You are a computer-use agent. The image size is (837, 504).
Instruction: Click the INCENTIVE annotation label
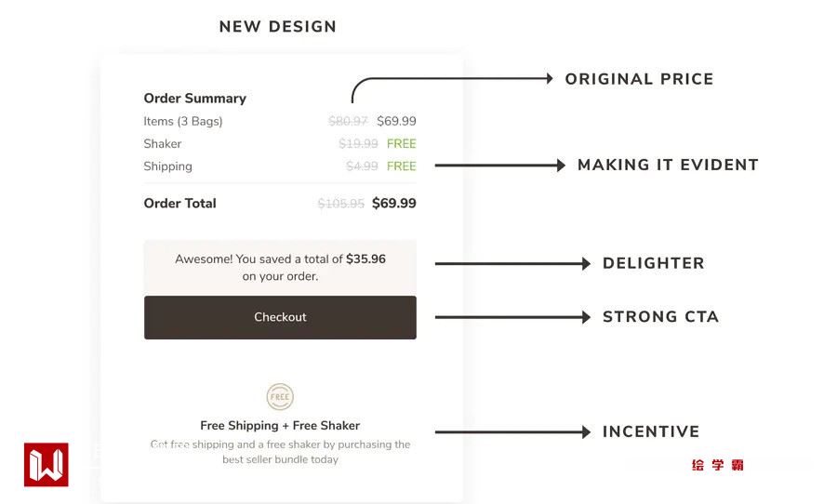(651, 432)
